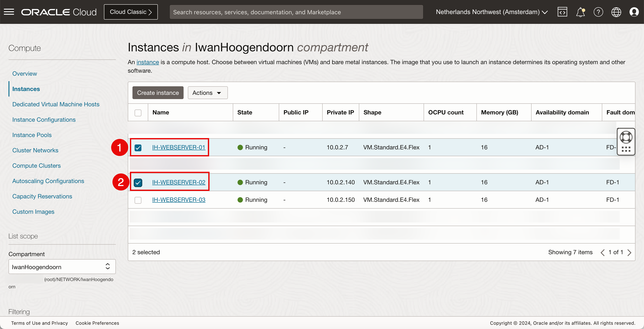This screenshot has width=644, height=329.
Task: Click the Create instance button
Action: click(158, 92)
